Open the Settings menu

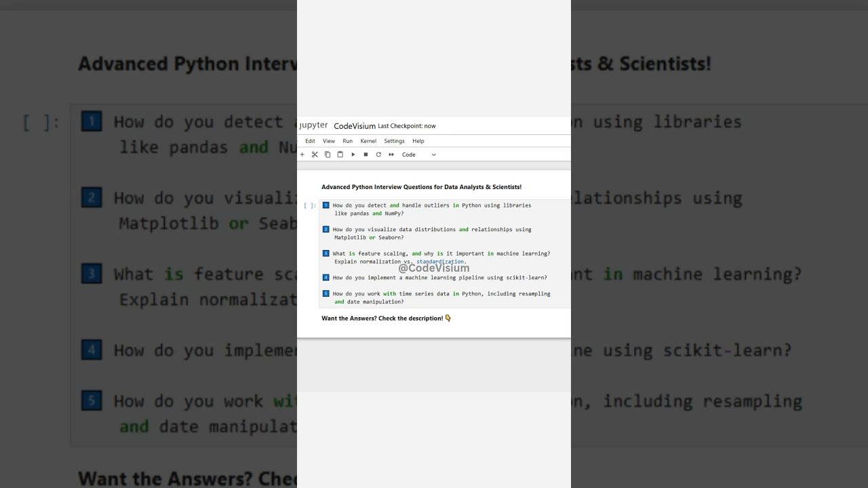pyautogui.click(x=394, y=141)
